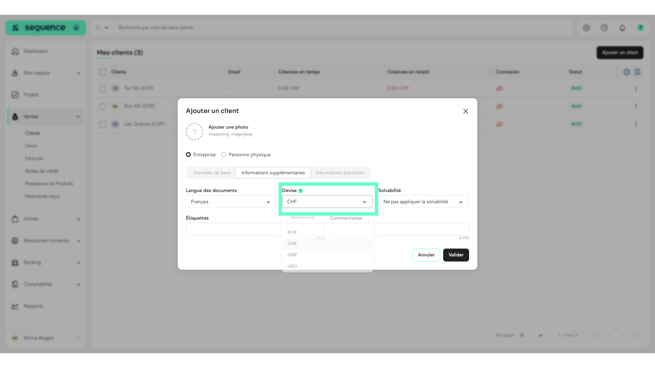This screenshot has width=655, height=368.
Task: Click the Ajouter un client button
Action: click(620, 53)
